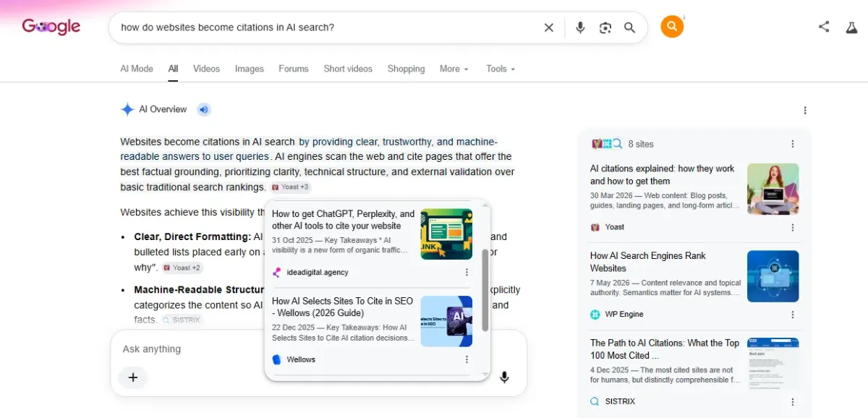Click the SISTRIX article thumbnail
Viewport: 868px width, 418px height.
coord(773,364)
